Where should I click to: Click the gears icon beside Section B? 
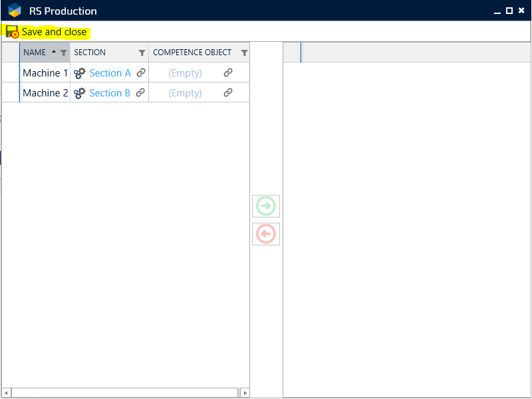(x=80, y=93)
